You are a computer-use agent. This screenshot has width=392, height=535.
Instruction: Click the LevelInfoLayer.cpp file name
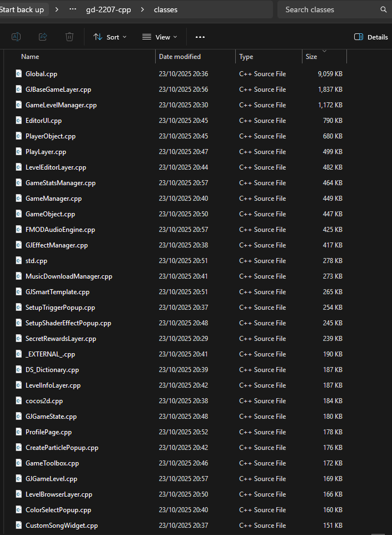point(53,385)
